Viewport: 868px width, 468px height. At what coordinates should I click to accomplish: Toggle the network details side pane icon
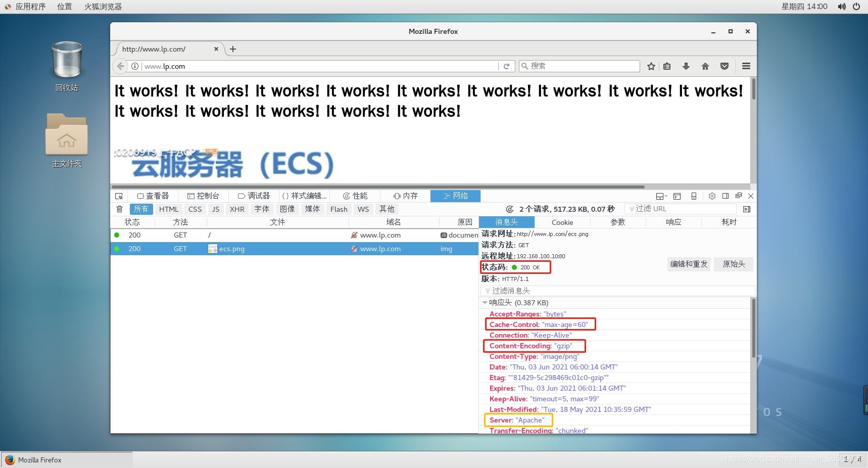point(747,209)
